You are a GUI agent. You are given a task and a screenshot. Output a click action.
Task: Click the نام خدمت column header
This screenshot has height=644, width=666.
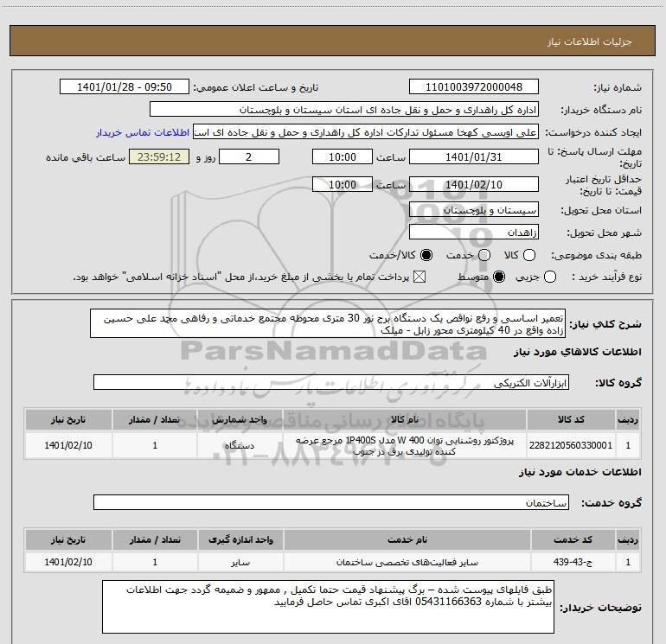[407, 539]
